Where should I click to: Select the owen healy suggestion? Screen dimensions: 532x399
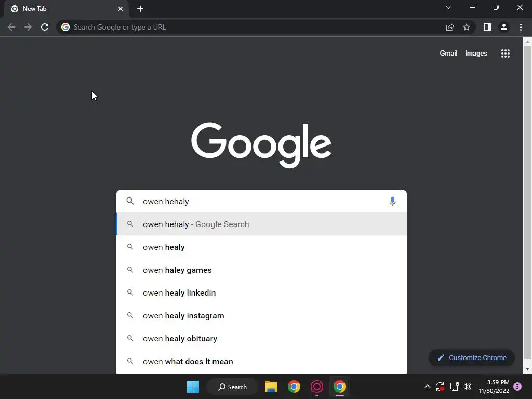click(262, 247)
